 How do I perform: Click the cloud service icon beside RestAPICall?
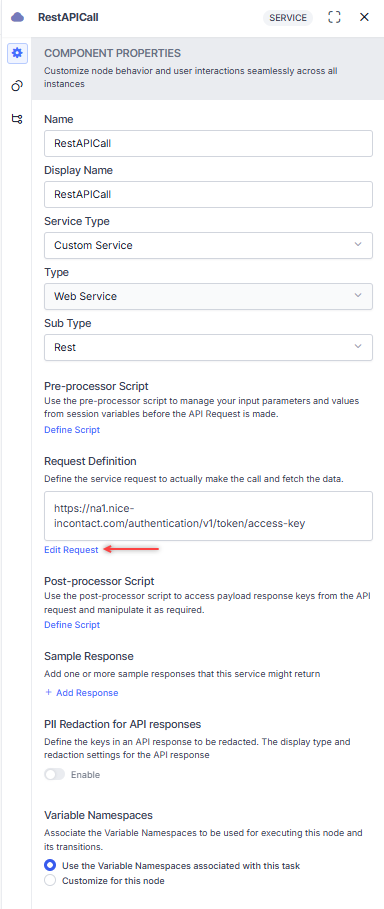18,17
